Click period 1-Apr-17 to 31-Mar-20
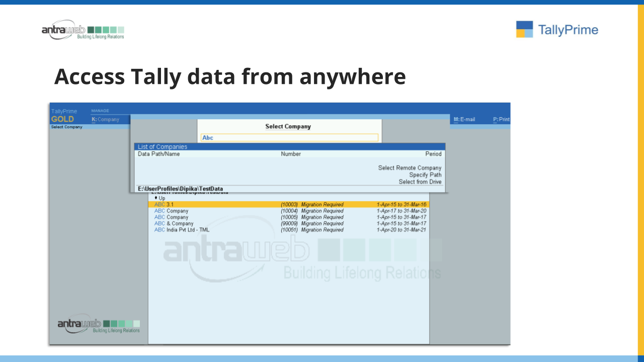This screenshot has height=362, width=644. 401,211
